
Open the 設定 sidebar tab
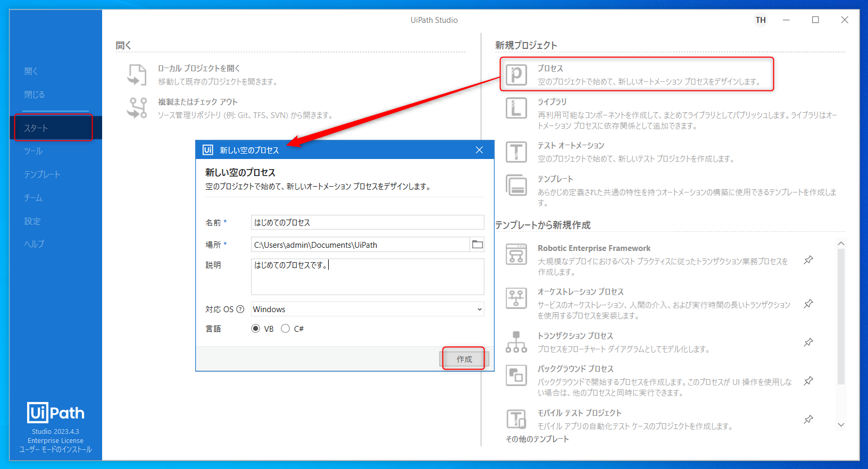pyautogui.click(x=32, y=221)
